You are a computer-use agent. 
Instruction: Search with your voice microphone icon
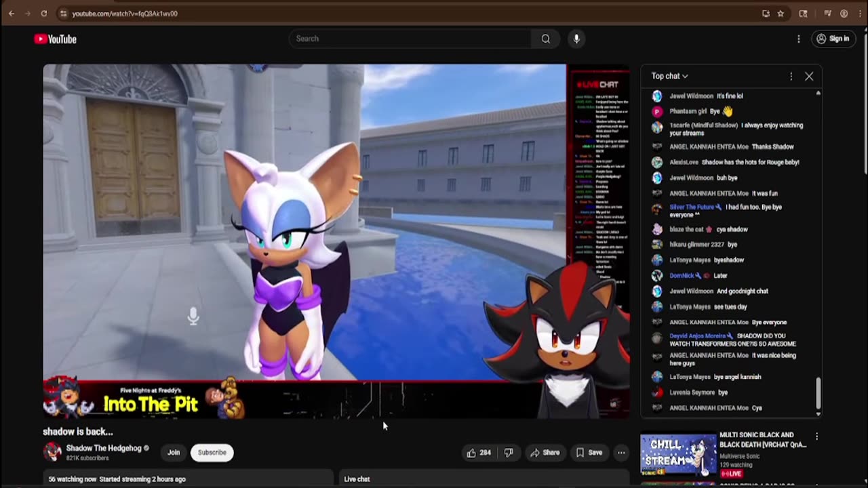pyautogui.click(x=576, y=39)
